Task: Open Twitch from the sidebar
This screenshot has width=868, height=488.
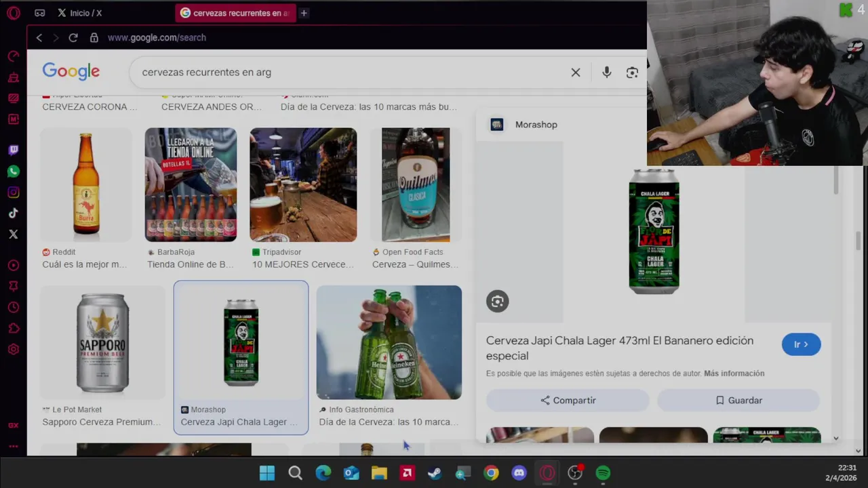Action: [13, 150]
